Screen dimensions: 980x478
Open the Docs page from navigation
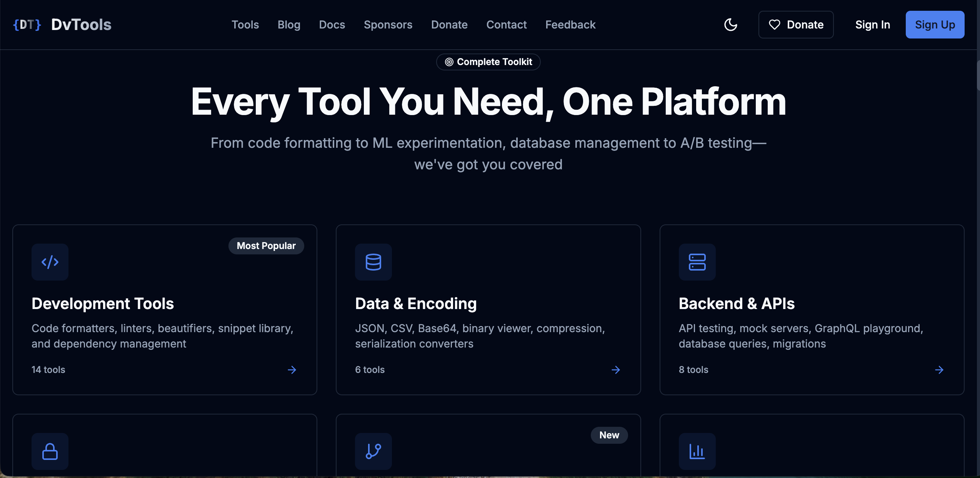(x=332, y=24)
